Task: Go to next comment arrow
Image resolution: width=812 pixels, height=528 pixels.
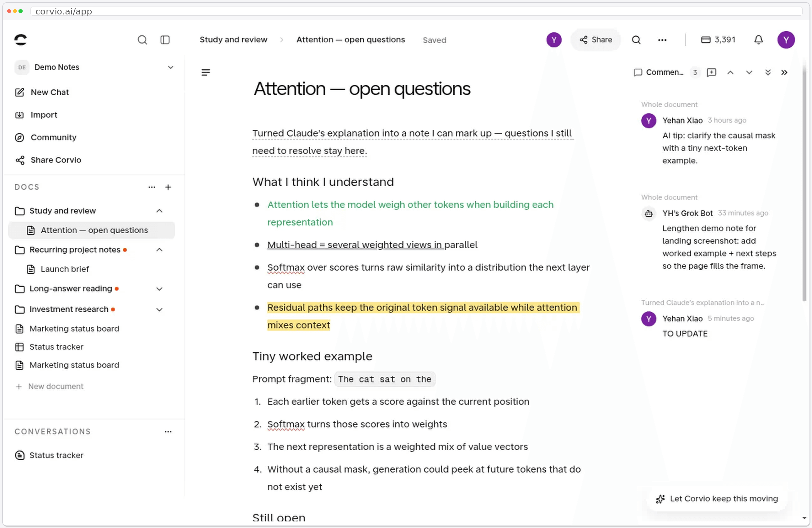Action: click(x=749, y=72)
